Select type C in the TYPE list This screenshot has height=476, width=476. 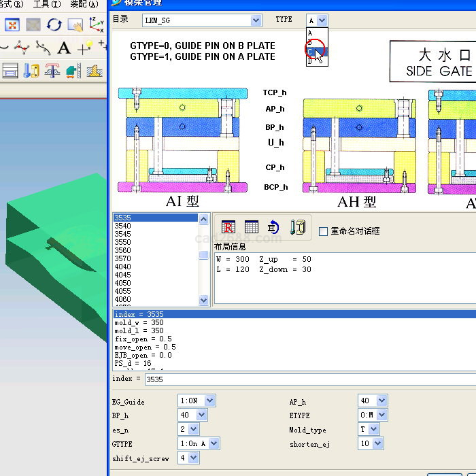coord(311,52)
